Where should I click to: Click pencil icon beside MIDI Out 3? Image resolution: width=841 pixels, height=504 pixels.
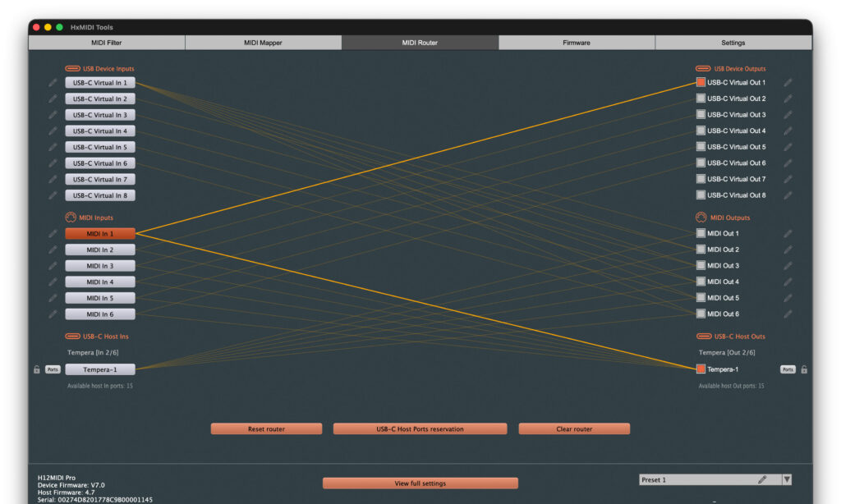tap(788, 266)
